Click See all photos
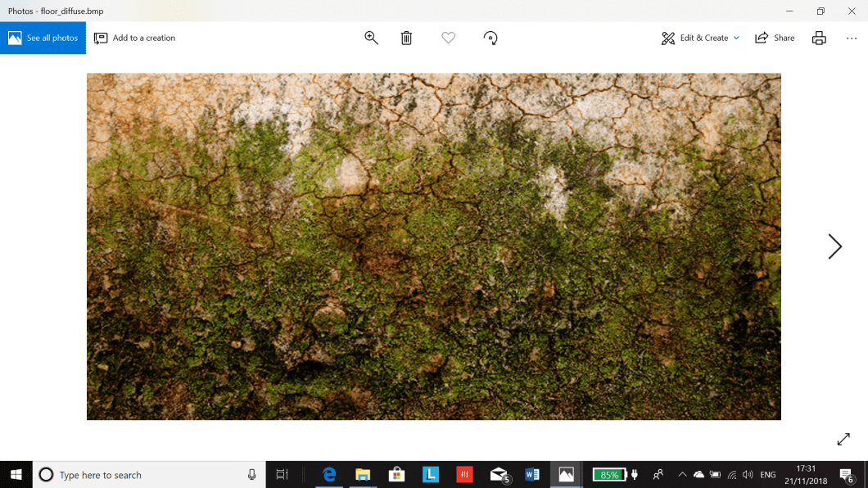Viewport: 868px width, 488px height. 43,38
